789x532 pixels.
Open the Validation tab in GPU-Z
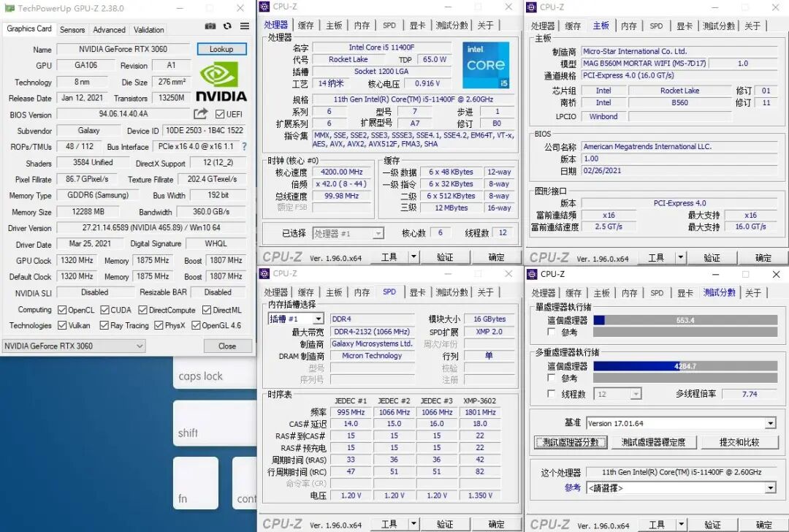tap(148, 30)
